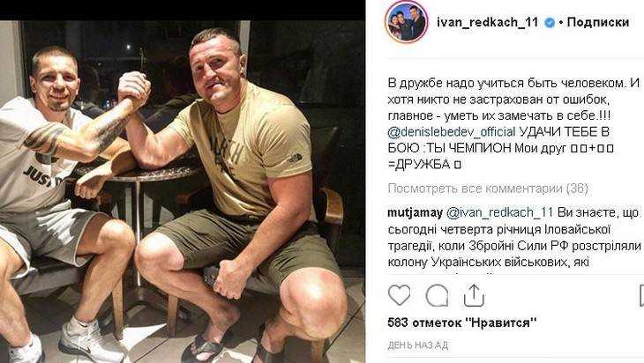This screenshot has height=363, width=644.
Task: Share post using upload arrow icon
Action: tap(474, 295)
